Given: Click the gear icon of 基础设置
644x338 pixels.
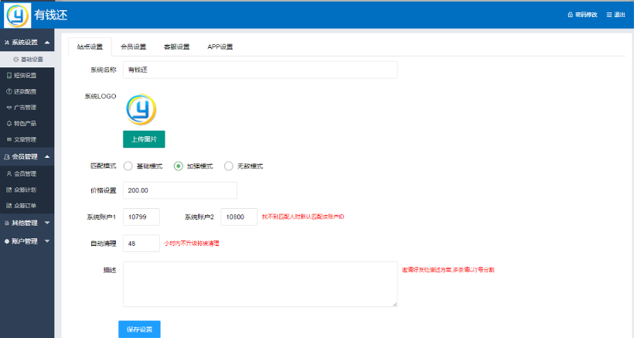Looking at the screenshot, I should tap(16, 60).
